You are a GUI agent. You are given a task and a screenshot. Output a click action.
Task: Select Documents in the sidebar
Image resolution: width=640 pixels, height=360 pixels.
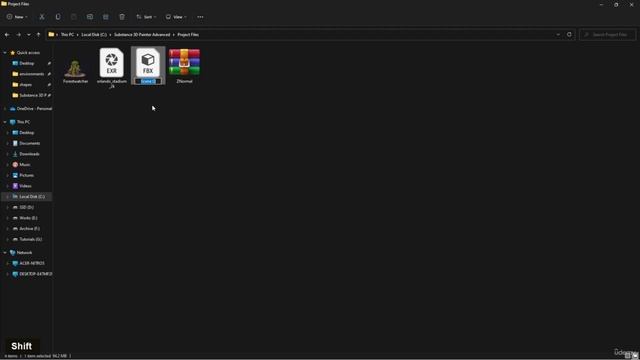[x=29, y=143]
